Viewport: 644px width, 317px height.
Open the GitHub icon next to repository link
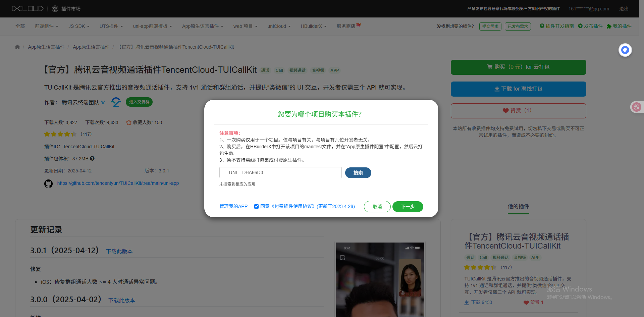(x=48, y=183)
